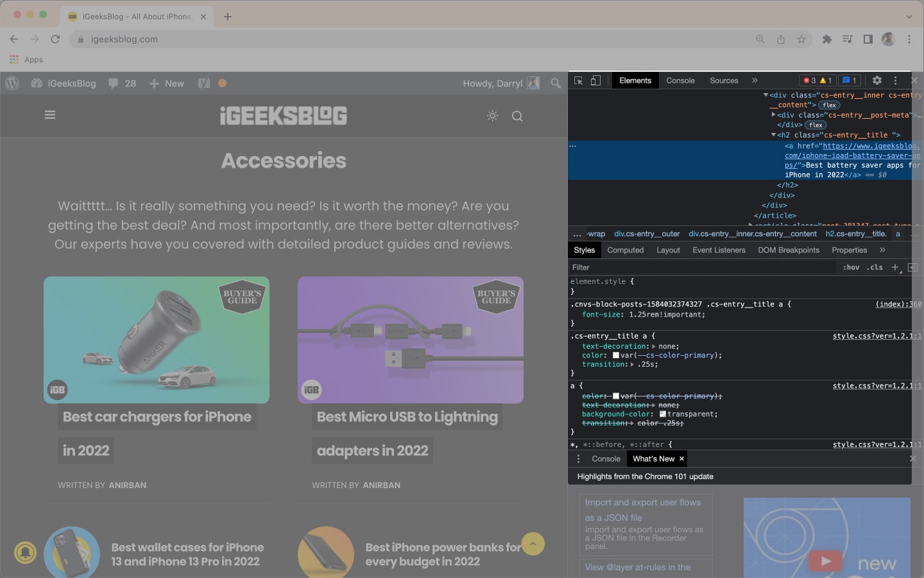Open the Chrome three-dot menu
This screenshot has height=578, width=924.
pos(909,39)
